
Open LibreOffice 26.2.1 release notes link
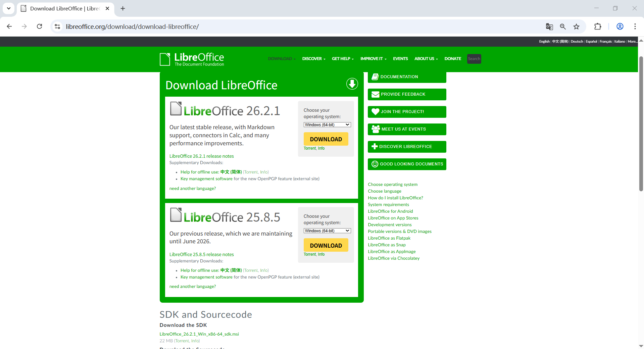click(x=201, y=156)
